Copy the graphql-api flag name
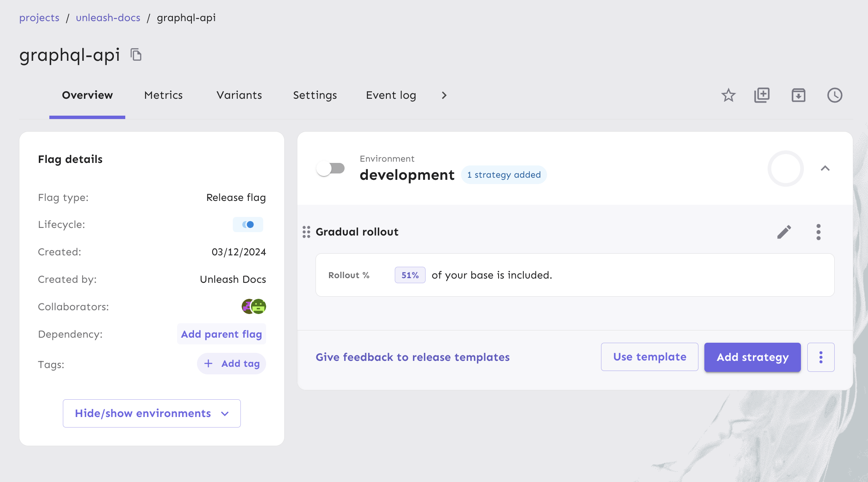 pyautogui.click(x=135, y=54)
